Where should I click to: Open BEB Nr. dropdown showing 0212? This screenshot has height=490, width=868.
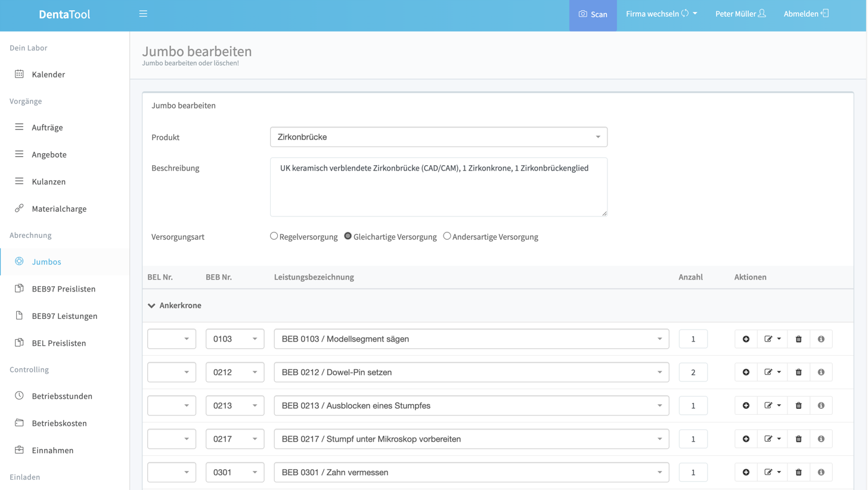pyautogui.click(x=235, y=373)
